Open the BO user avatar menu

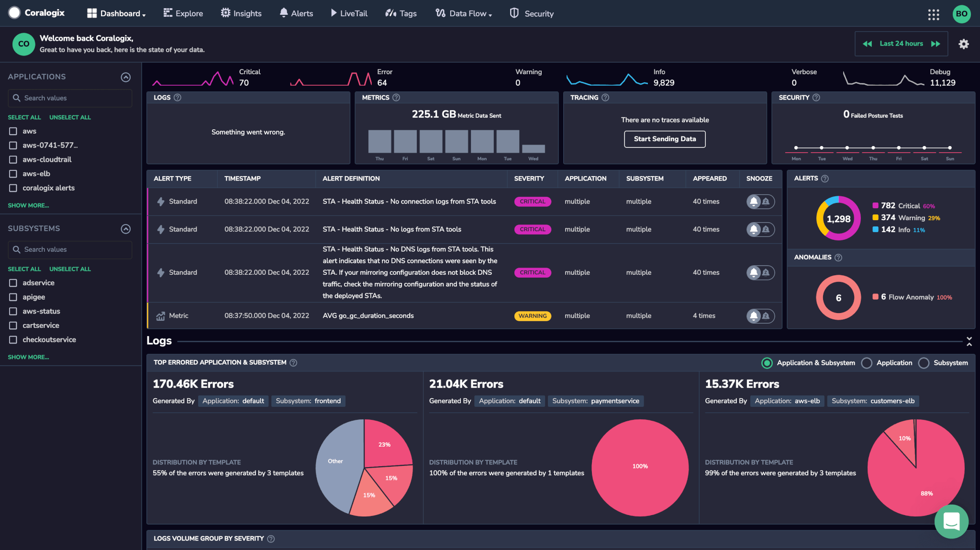(961, 14)
